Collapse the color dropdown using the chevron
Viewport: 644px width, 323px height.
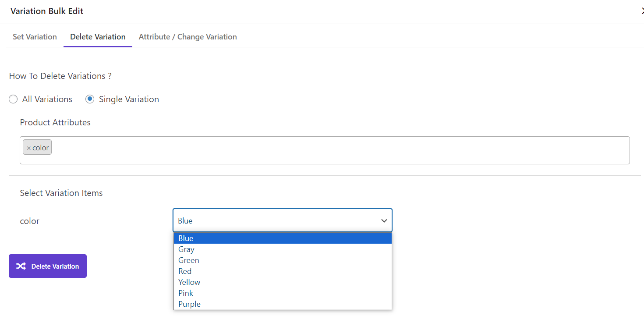pyautogui.click(x=384, y=221)
